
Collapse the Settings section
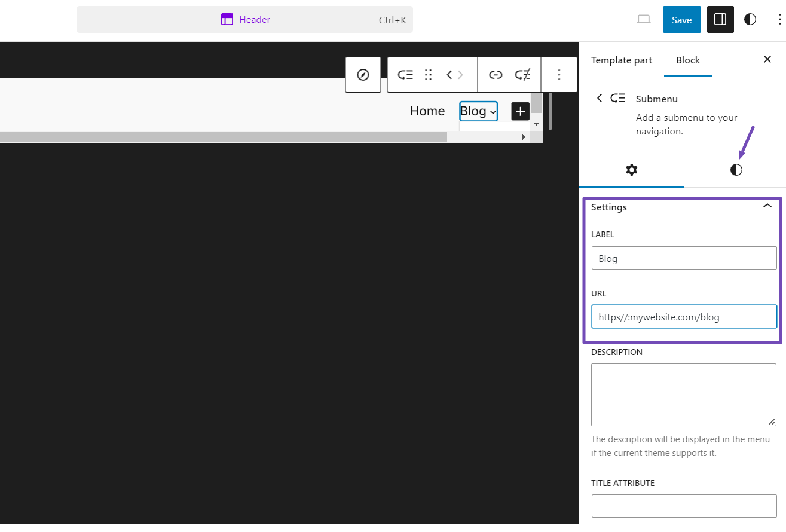767,206
